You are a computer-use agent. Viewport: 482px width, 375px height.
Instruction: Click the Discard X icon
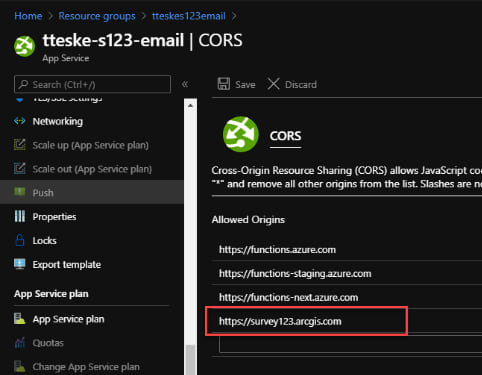point(273,84)
